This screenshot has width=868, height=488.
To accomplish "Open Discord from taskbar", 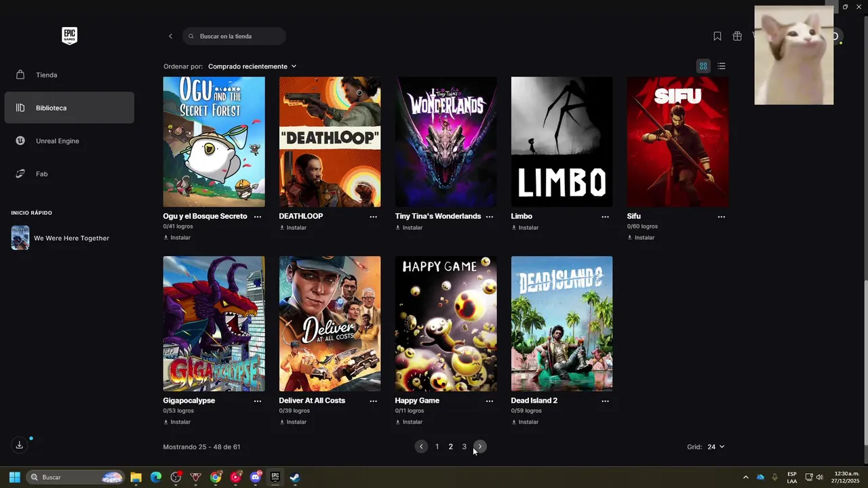I will [256, 477].
